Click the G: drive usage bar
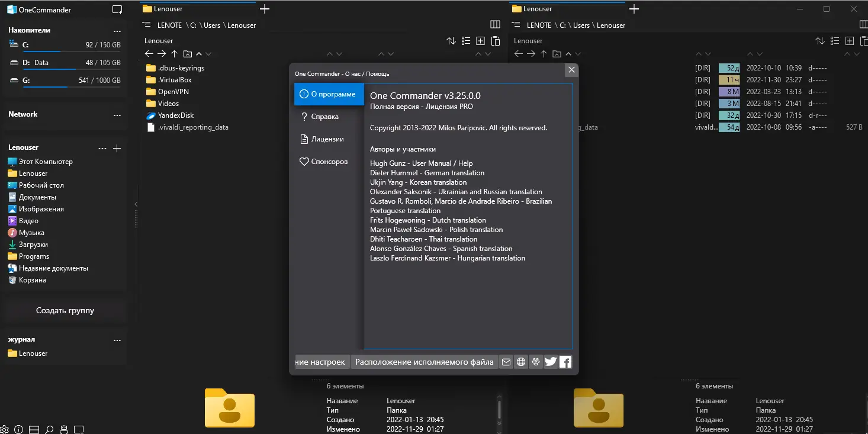868x434 pixels. pyautogui.click(x=72, y=88)
